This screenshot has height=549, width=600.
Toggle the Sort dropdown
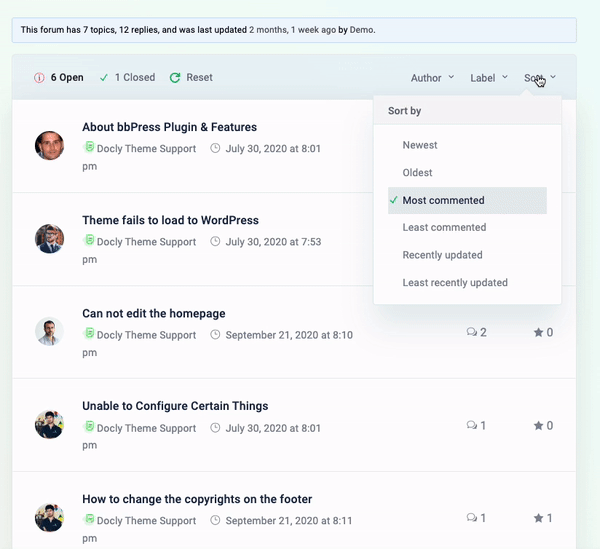coord(540,78)
